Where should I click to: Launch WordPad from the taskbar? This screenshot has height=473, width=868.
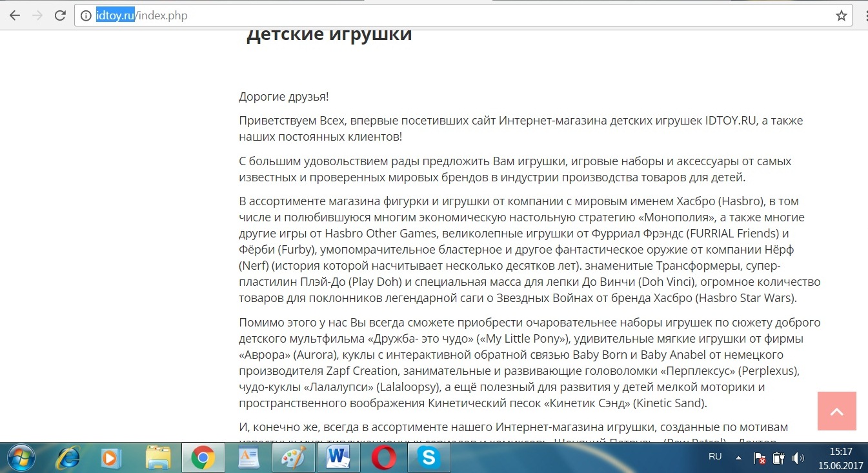tap(249, 458)
